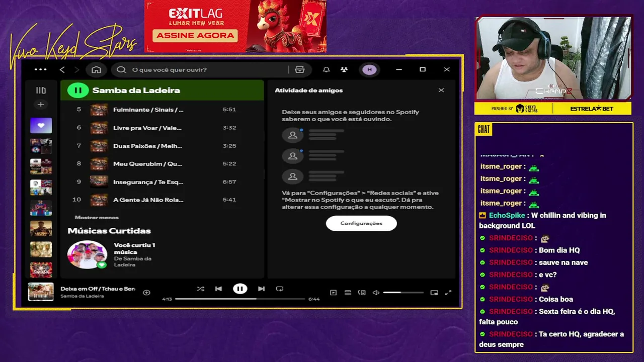Image resolution: width=644 pixels, height=362 pixels.
Task: Go back with the left arrow
Action: click(x=62, y=69)
